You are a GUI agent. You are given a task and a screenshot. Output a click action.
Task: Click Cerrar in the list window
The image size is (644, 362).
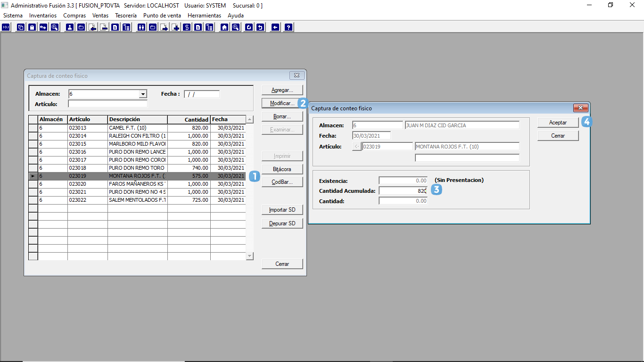[x=282, y=264]
